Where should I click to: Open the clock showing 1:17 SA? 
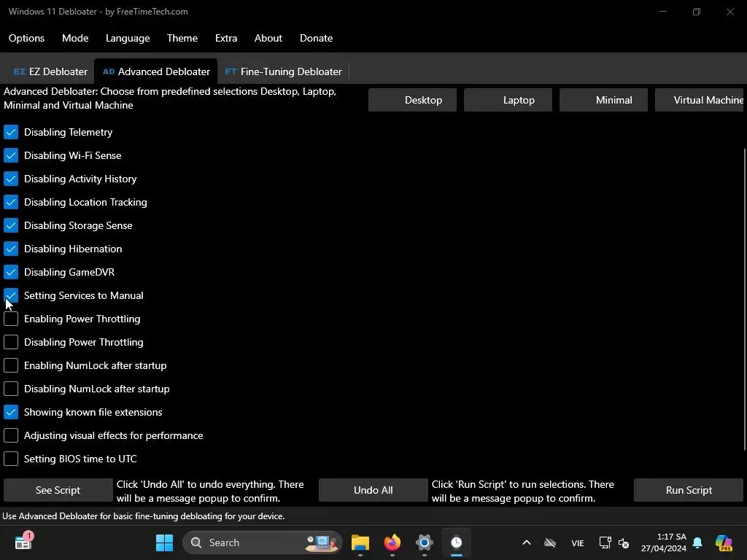coord(664,542)
